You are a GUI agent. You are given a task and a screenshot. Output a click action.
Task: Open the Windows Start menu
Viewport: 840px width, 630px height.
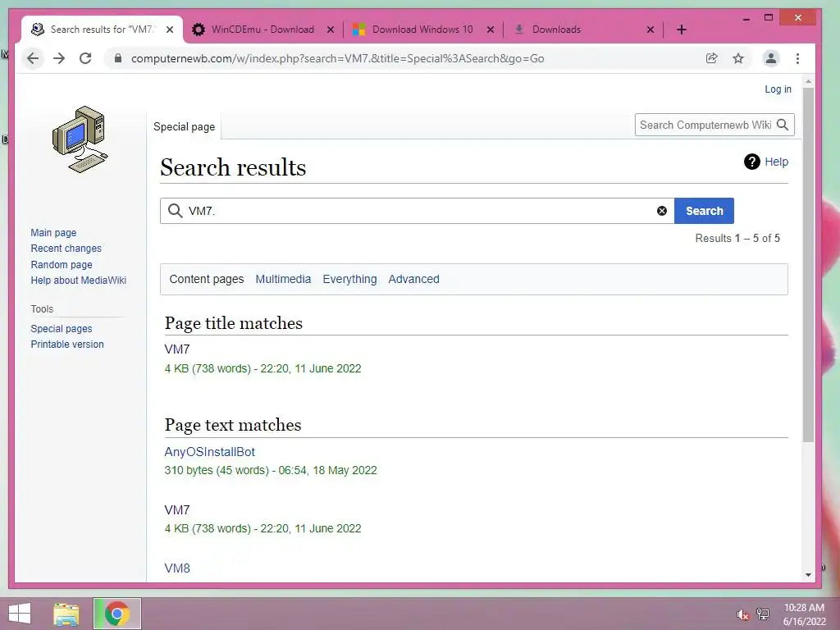click(x=20, y=614)
